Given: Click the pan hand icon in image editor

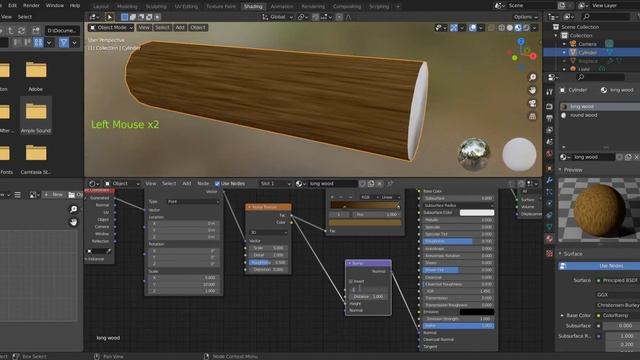Looking at the screenshot, I should (73, 222).
